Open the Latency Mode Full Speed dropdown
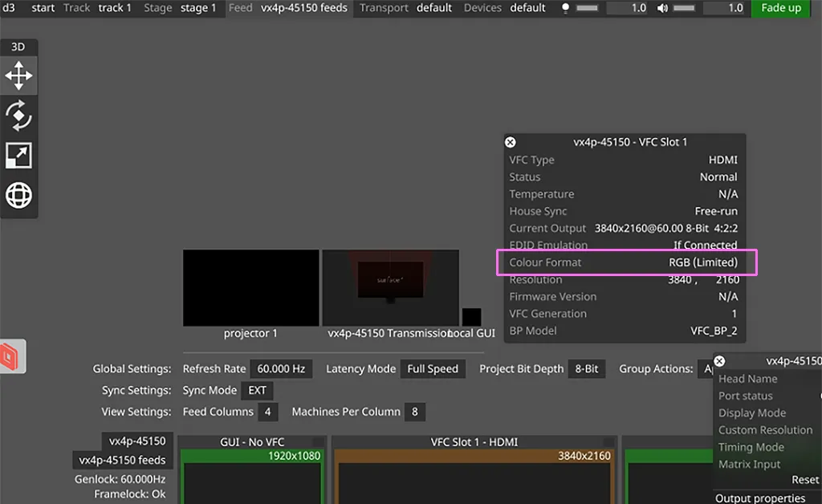 433,369
